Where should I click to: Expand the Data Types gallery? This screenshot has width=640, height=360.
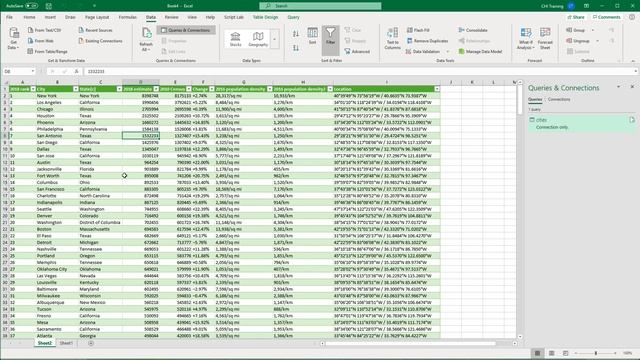click(275, 39)
